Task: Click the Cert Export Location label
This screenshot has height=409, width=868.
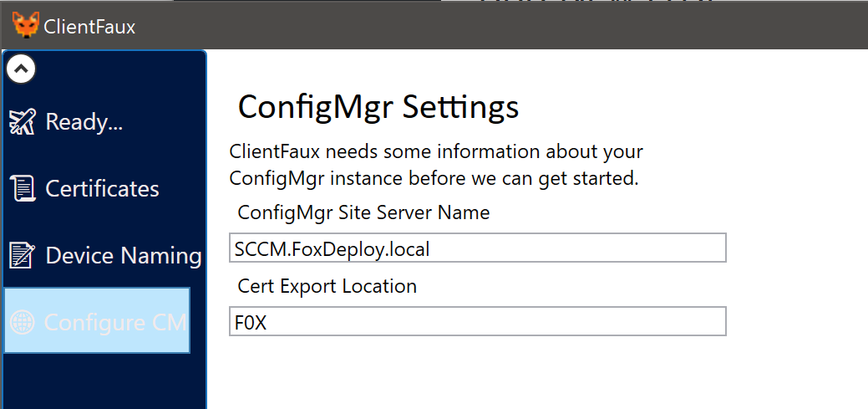Action: (327, 286)
